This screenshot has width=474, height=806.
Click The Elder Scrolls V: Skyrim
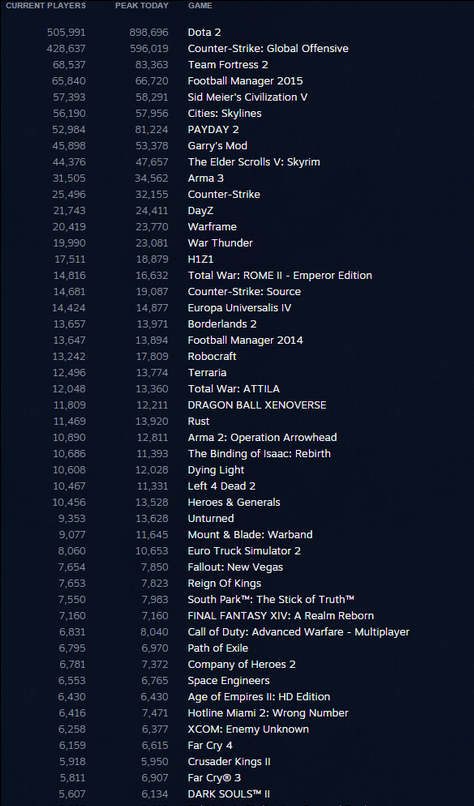[253, 162]
